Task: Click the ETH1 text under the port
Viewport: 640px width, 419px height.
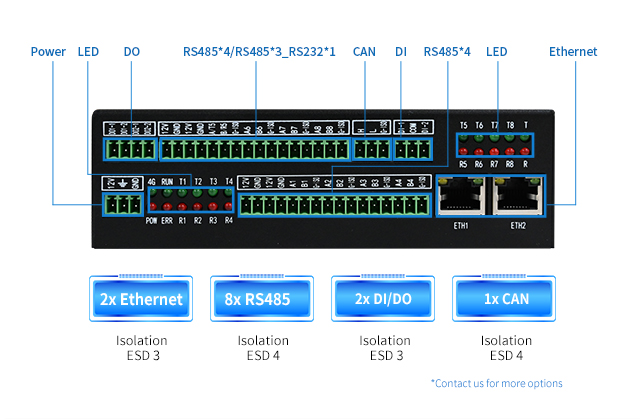Action: (461, 226)
